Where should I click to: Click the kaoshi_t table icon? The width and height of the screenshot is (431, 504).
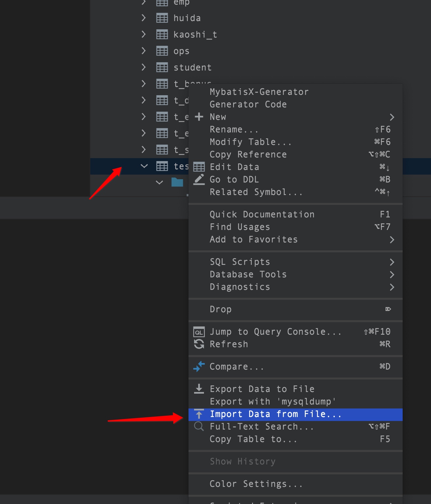pyautogui.click(x=162, y=35)
